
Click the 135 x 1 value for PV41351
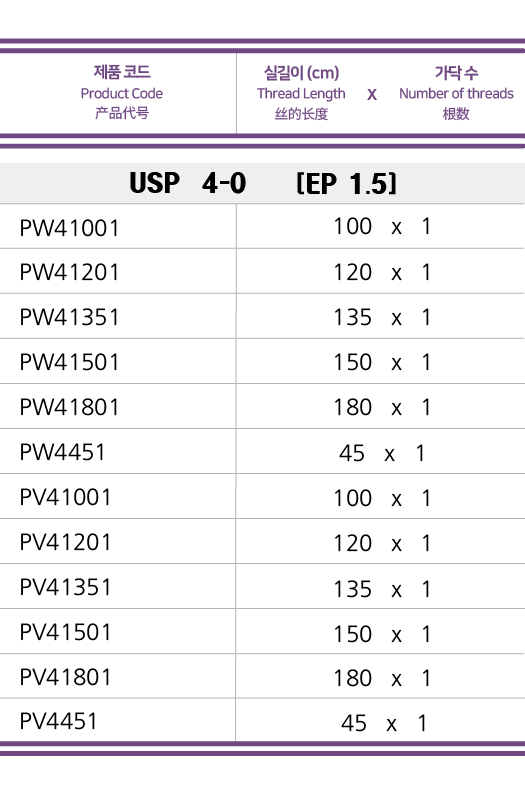[x=382, y=589]
